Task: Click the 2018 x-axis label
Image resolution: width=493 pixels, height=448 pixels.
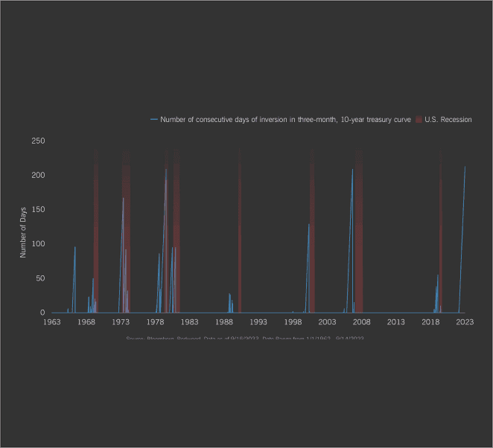Action: [430, 322]
